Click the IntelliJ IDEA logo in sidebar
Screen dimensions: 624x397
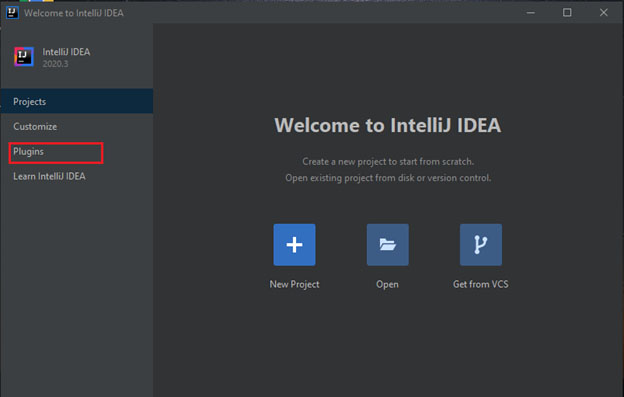[24, 56]
